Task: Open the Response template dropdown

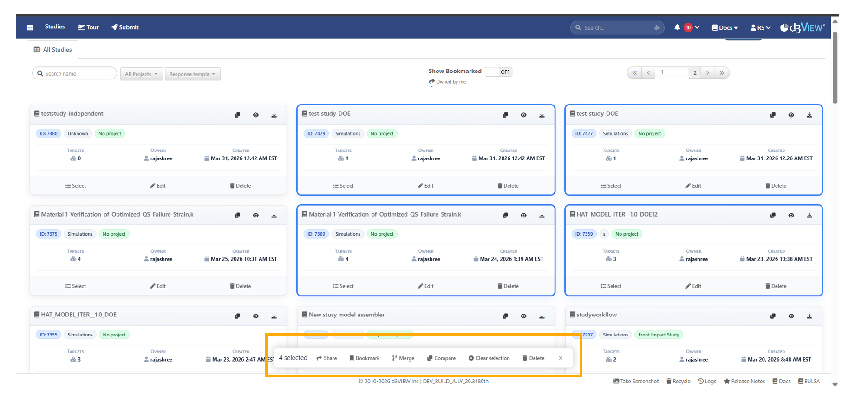Action: [x=192, y=74]
